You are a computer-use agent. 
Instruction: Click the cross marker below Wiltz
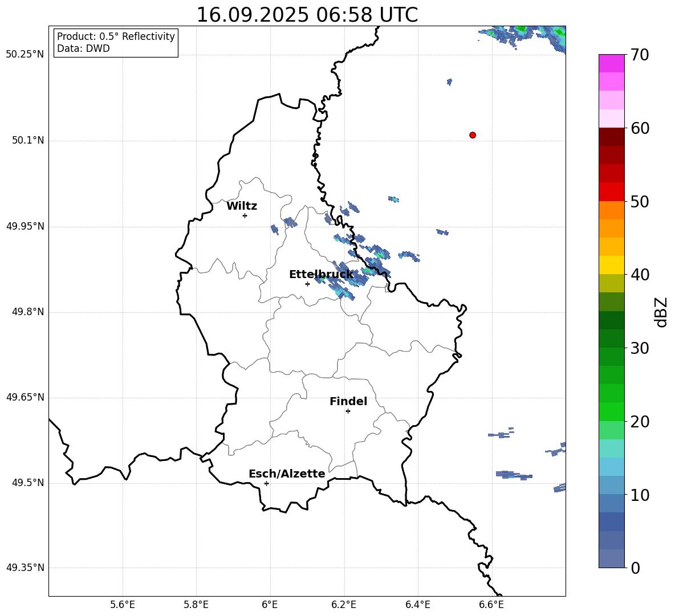[245, 215]
